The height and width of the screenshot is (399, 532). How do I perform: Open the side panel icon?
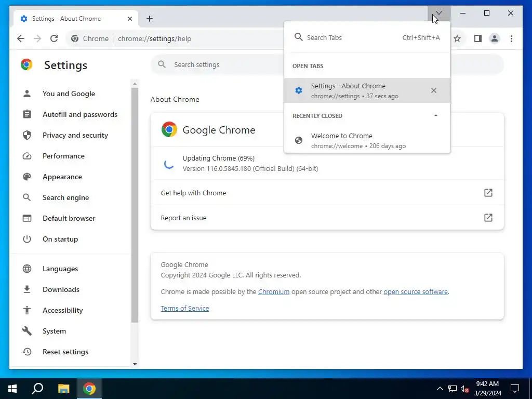(478, 38)
